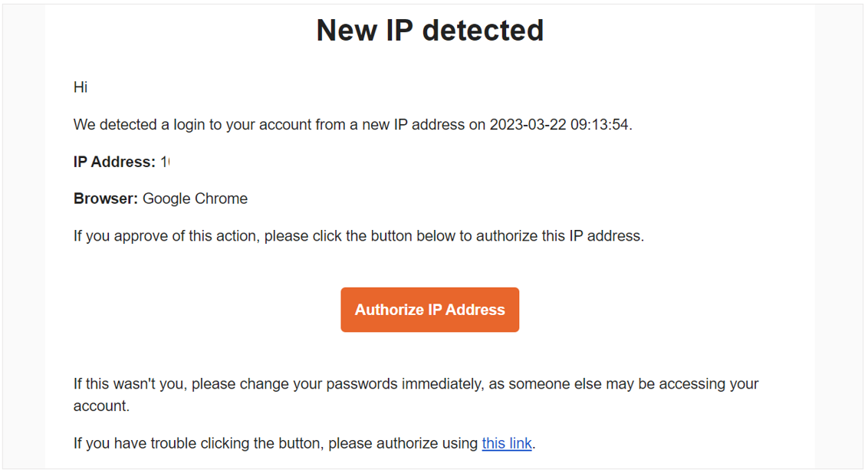Click the "If you approve of this action" sentence

coord(359,236)
